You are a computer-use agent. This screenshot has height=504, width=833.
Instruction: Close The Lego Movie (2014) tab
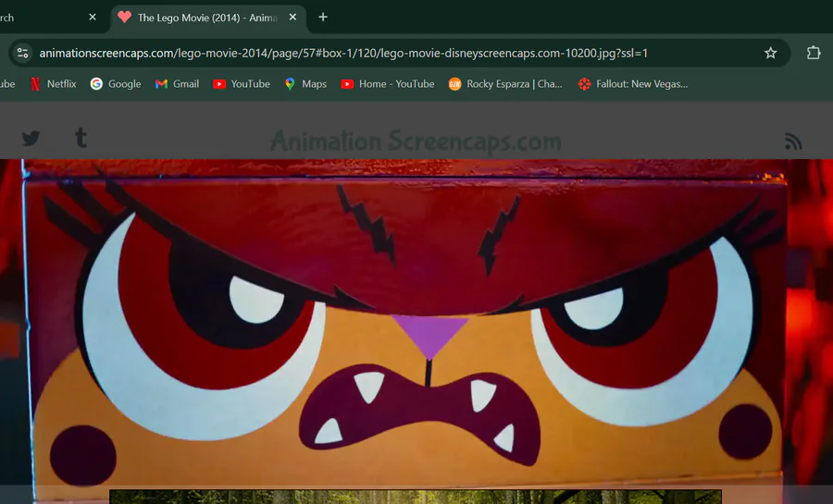pyautogui.click(x=292, y=17)
